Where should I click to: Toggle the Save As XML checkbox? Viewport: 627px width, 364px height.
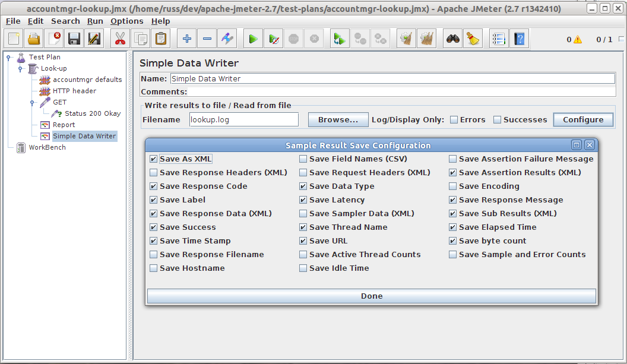154,159
